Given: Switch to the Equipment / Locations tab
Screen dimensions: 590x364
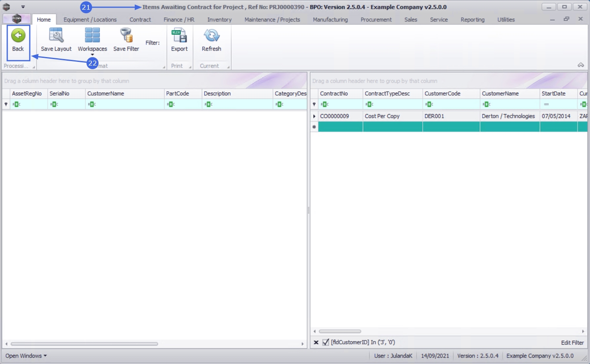Looking at the screenshot, I should tap(90, 19).
